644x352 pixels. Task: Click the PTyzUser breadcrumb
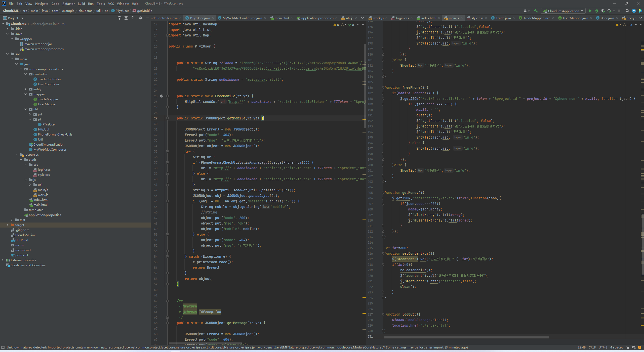[120, 11]
